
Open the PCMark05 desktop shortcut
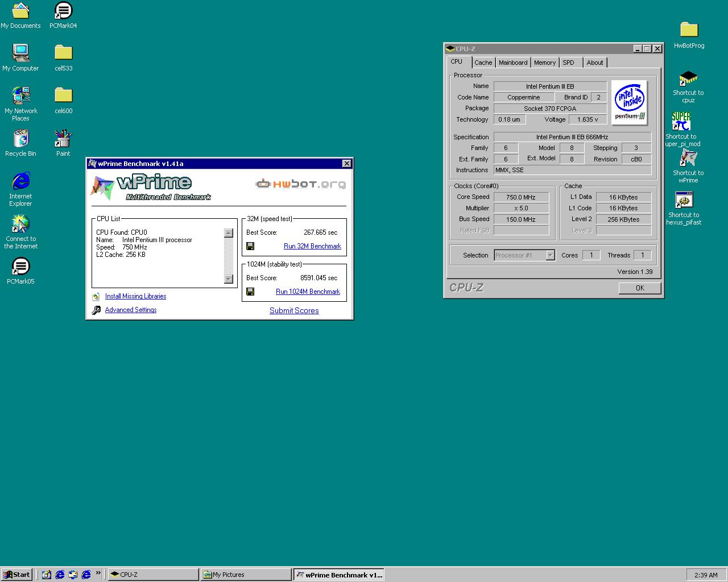point(20,271)
